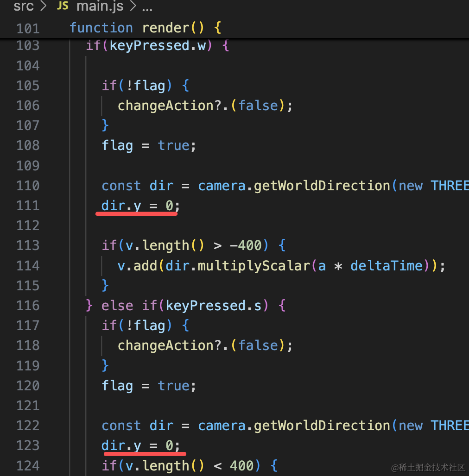The width and height of the screenshot is (469, 476).
Task: Click 'const dir' on line 110
Action: [x=138, y=186]
